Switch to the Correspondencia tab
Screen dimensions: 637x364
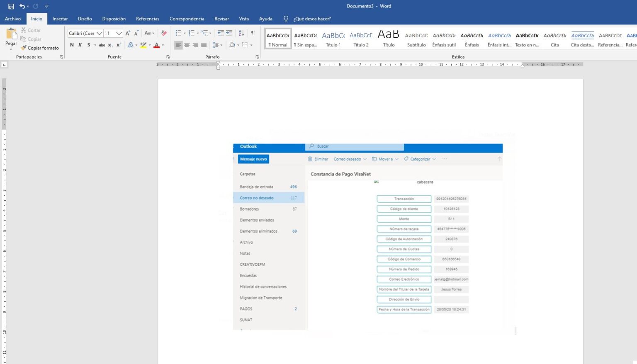click(187, 19)
